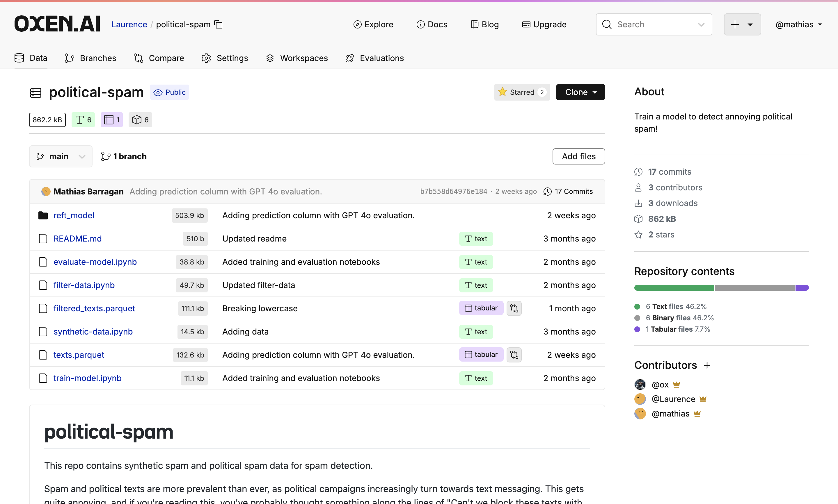Toggle the star icon next to 2 stars
Viewport: 838px width, 504px height.
[x=638, y=234]
